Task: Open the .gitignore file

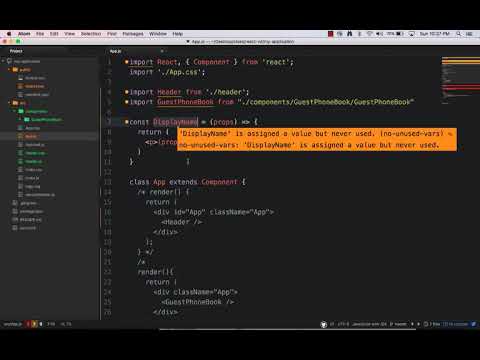Action: pyautogui.click(x=25, y=203)
